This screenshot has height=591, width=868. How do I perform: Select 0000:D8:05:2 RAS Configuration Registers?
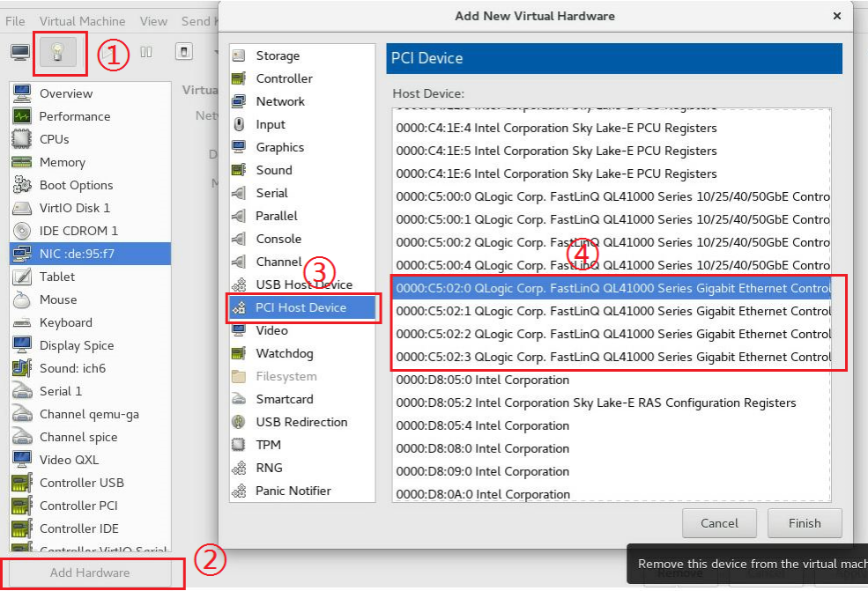coord(612,403)
